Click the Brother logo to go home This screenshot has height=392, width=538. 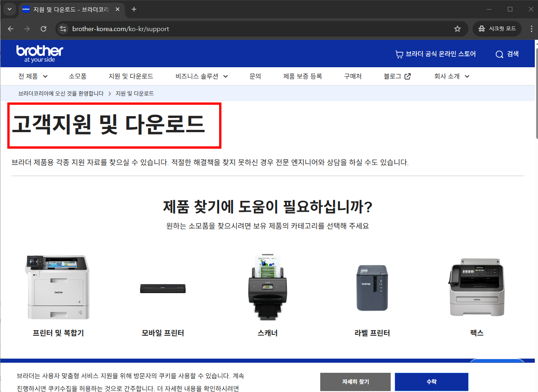coord(39,53)
